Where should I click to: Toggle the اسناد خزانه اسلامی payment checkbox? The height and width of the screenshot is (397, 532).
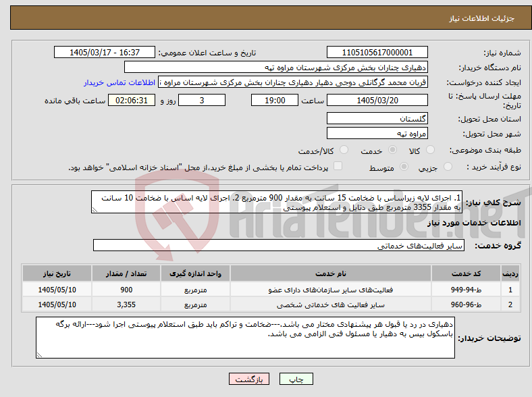tap(338, 166)
